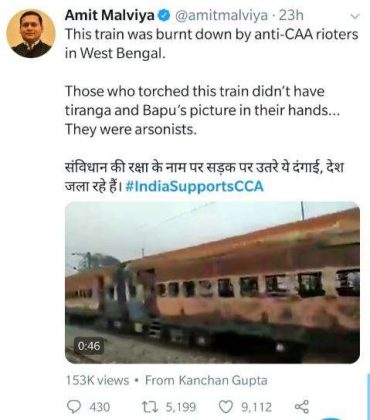
Task: Click the 0:46 video duration badge
Action: click(89, 346)
